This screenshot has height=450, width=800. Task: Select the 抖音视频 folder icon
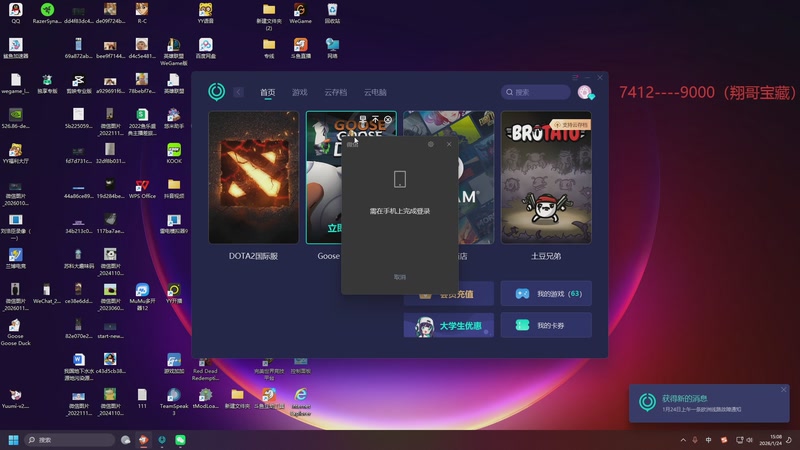click(x=174, y=188)
